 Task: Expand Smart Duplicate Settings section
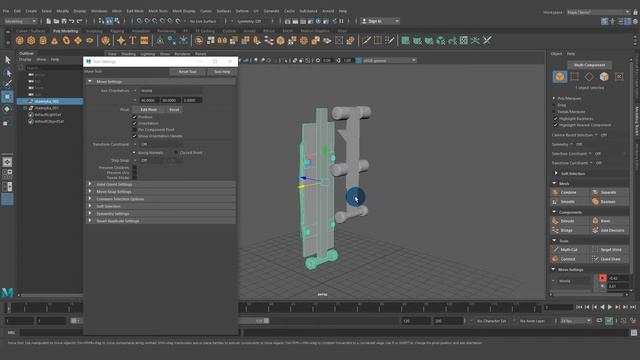coord(161,221)
